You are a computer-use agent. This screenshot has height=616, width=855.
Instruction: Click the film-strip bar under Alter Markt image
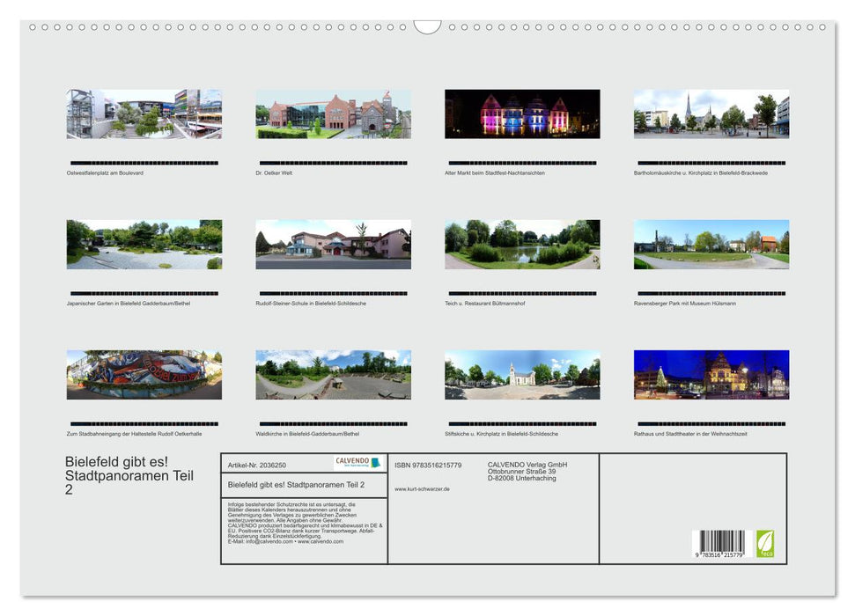pos(522,162)
